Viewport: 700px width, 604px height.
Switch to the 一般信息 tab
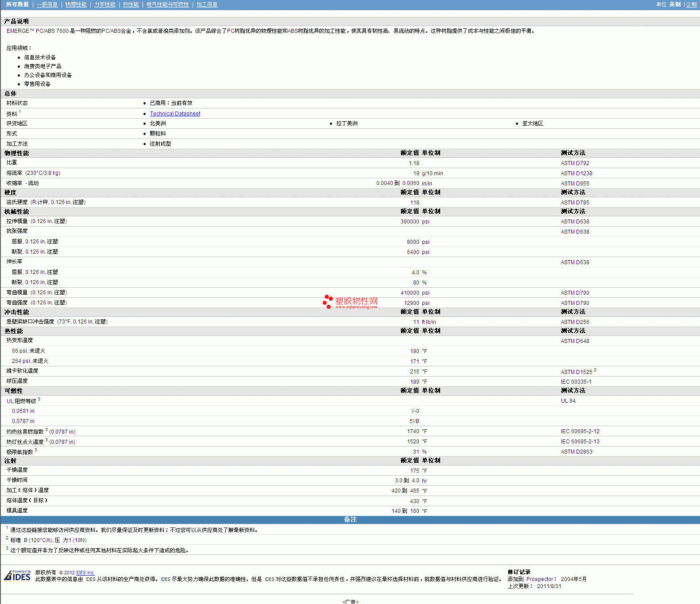click(x=47, y=4)
